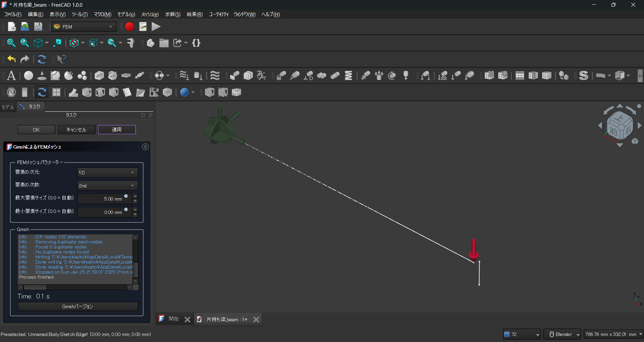Click the beam cross-section icon
Viewport: 644px width, 342px height.
pos(99,76)
